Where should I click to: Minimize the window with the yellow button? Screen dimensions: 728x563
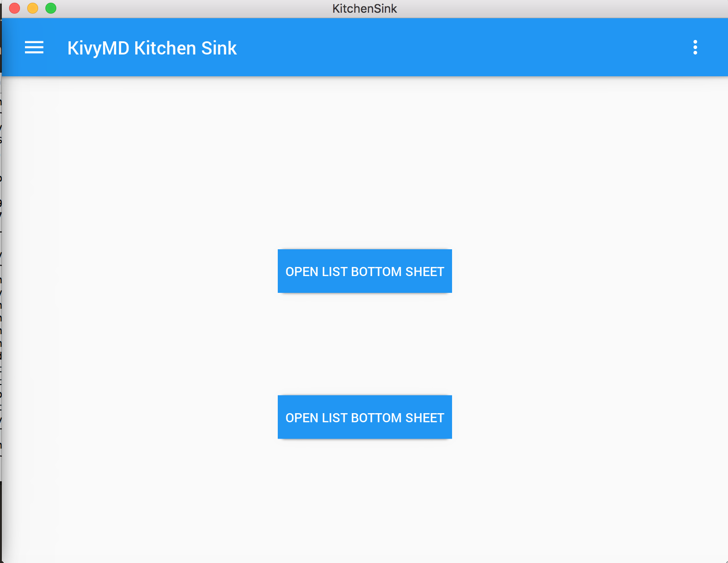click(33, 8)
